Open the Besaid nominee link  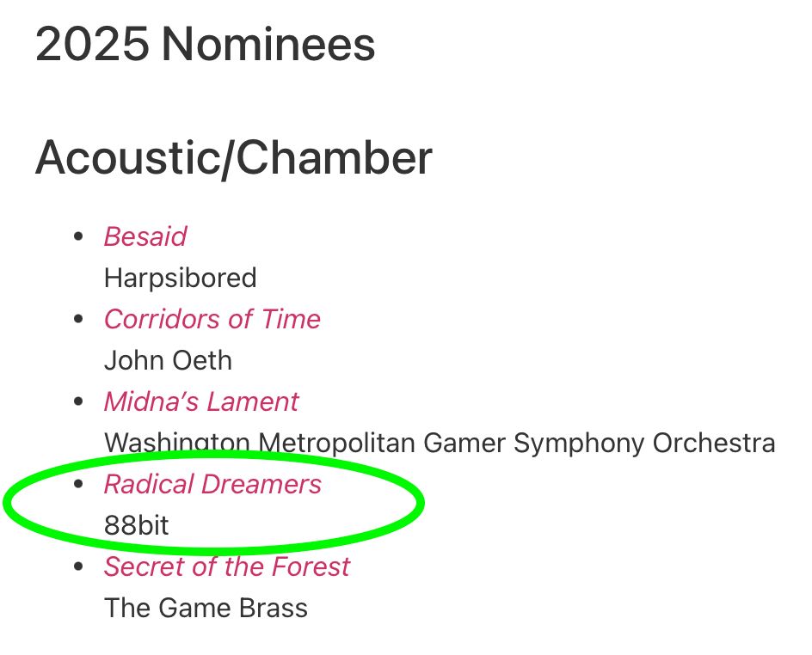(145, 237)
